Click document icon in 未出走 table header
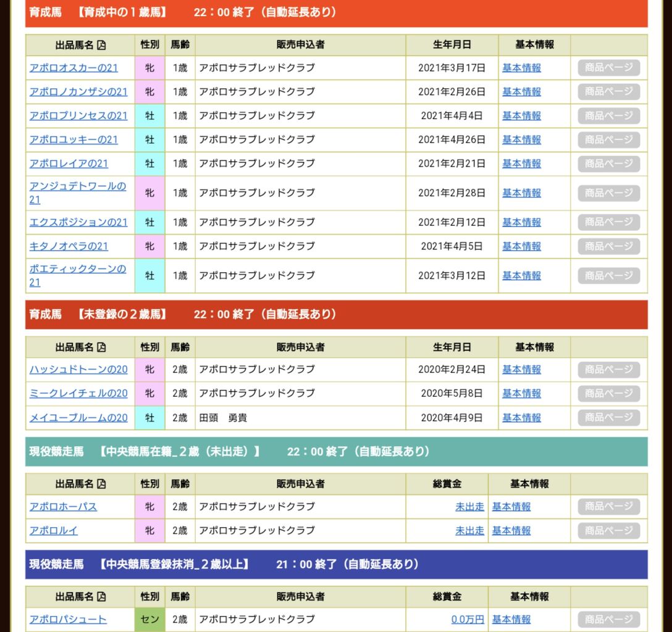This screenshot has height=632, width=672. [x=101, y=484]
